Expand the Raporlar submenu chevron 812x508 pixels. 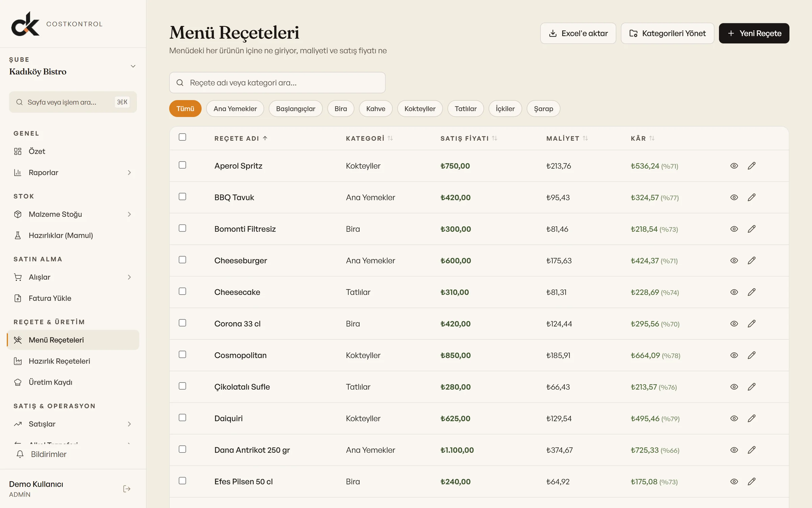[x=129, y=172]
